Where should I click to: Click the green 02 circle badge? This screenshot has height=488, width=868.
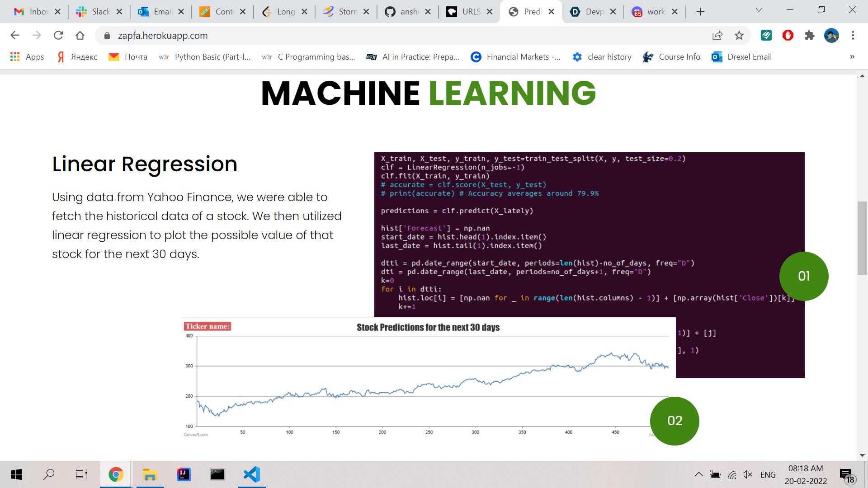tap(675, 421)
